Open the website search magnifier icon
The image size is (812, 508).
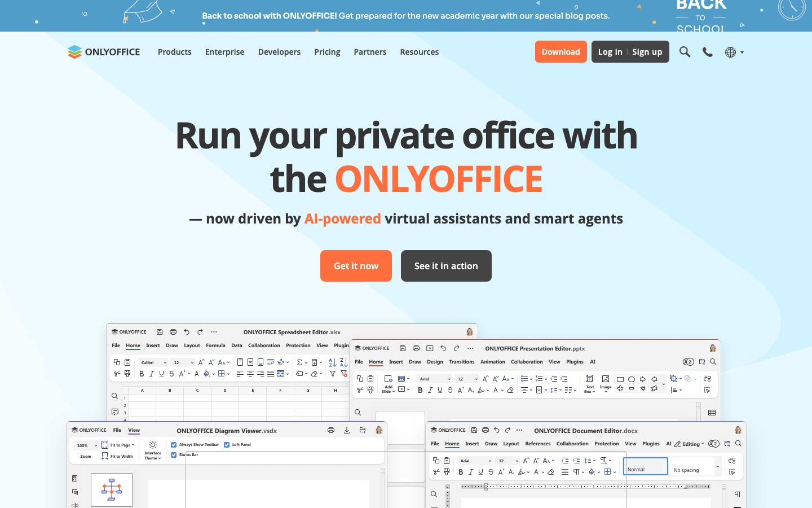685,52
